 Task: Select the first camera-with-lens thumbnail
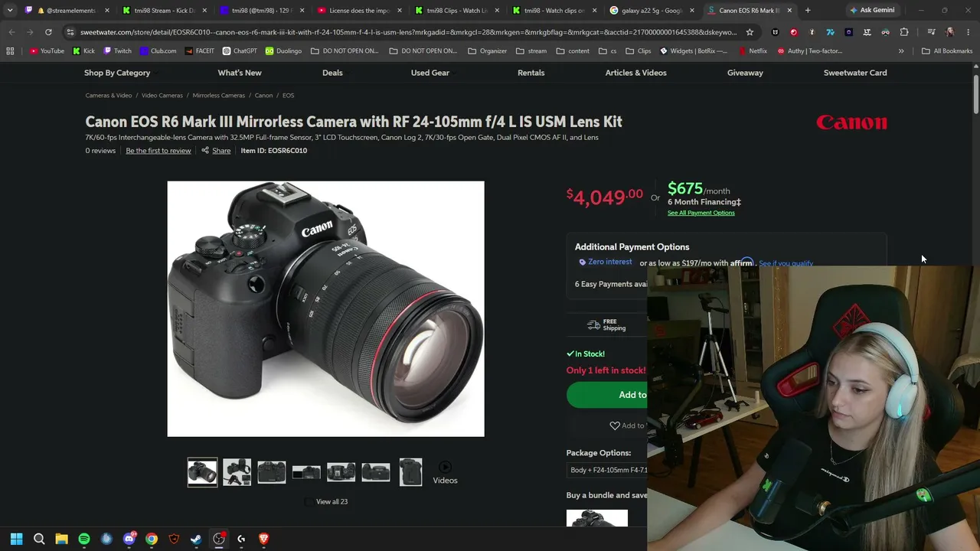tap(202, 472)
